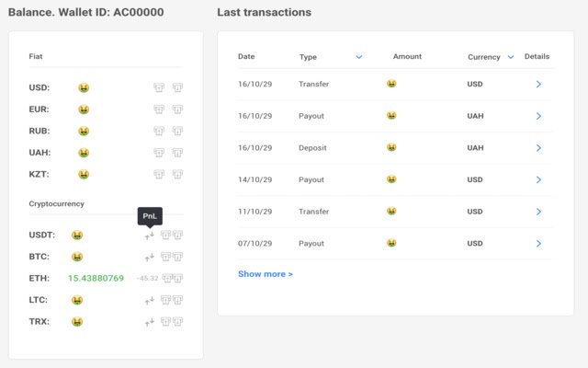Viewport: 588px width, 368px height.
Task: Click the Show more link
Action: click(x=266, y=274)
